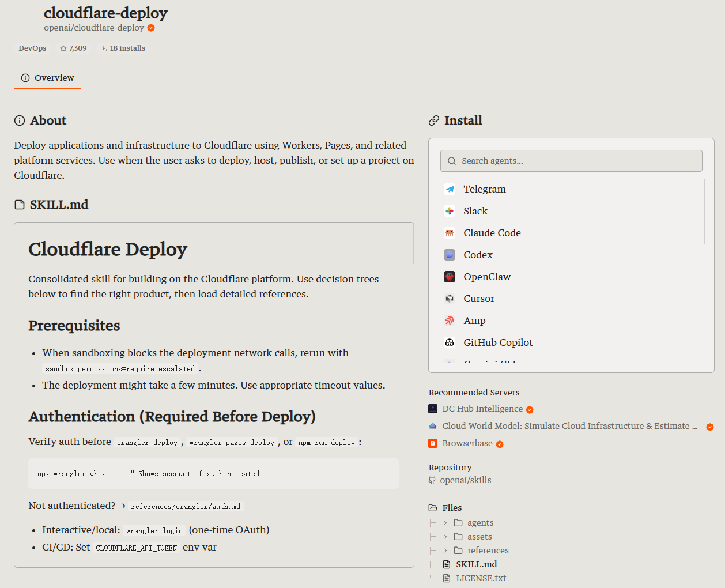Select the references folder in Files

pos(488,551)
